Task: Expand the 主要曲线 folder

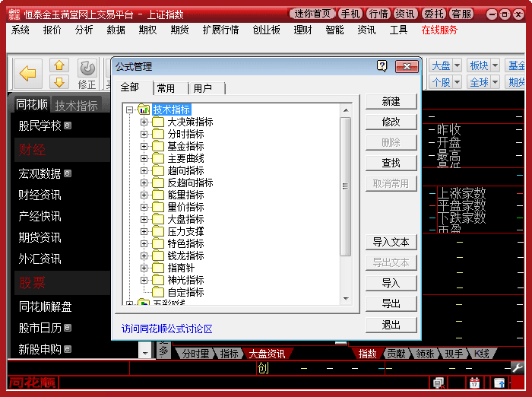Action: [144, 159]
